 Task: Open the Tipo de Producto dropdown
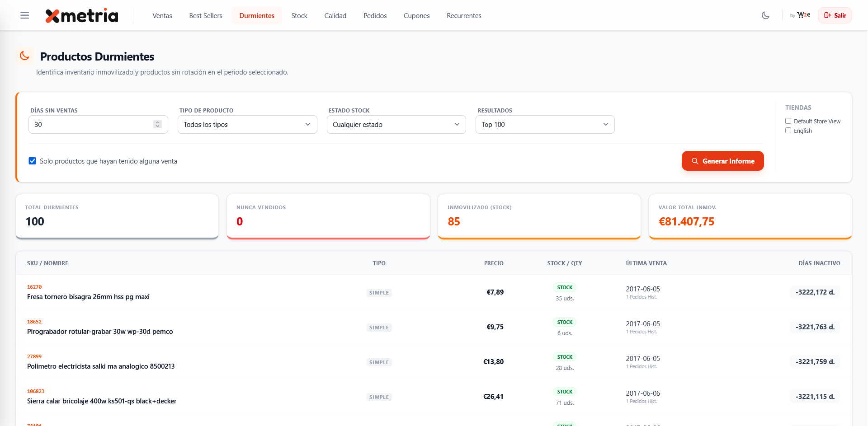pyautogui.click(x=247, y=125)
